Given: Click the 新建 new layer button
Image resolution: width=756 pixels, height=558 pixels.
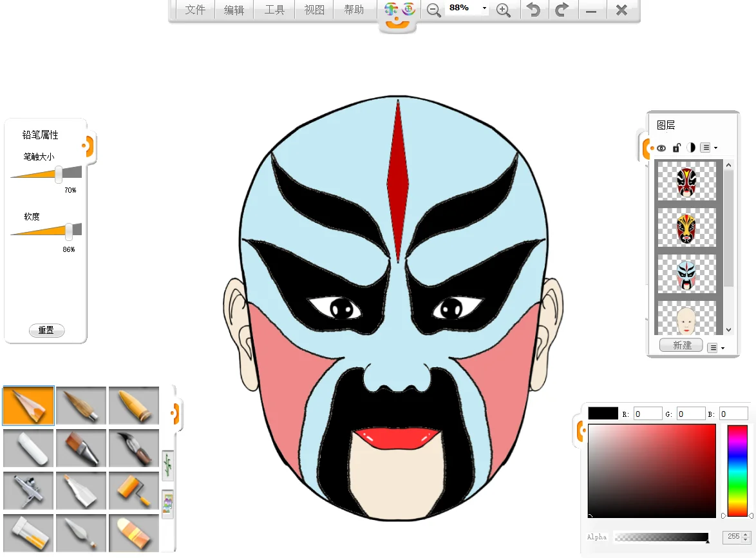Looking at the screenshot, I should tap(681, 345).
